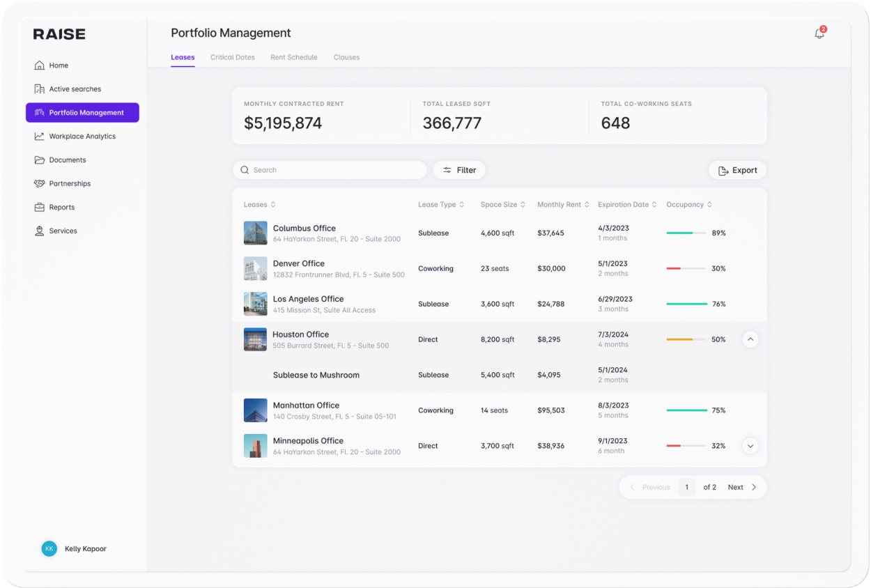Click Houston Office 50% occupancy bar
The width and height of the screenshot is (871, 588).
686,339
